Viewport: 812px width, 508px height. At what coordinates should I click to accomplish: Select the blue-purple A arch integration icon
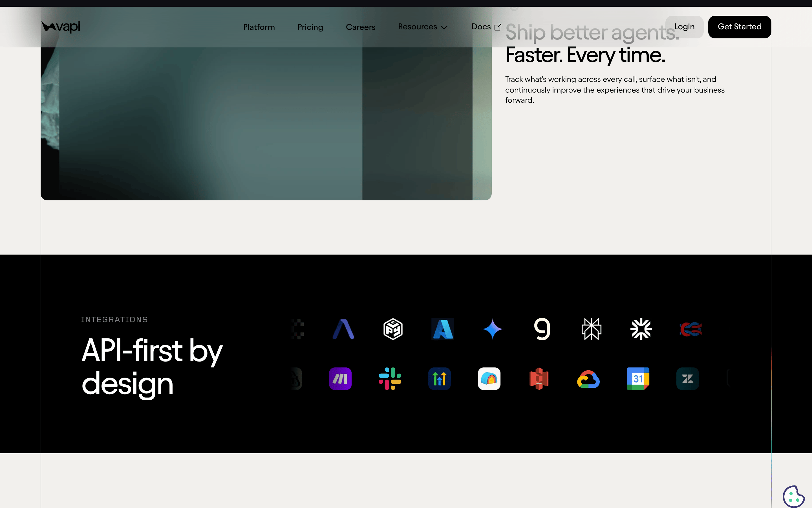(x=343, y=329)
